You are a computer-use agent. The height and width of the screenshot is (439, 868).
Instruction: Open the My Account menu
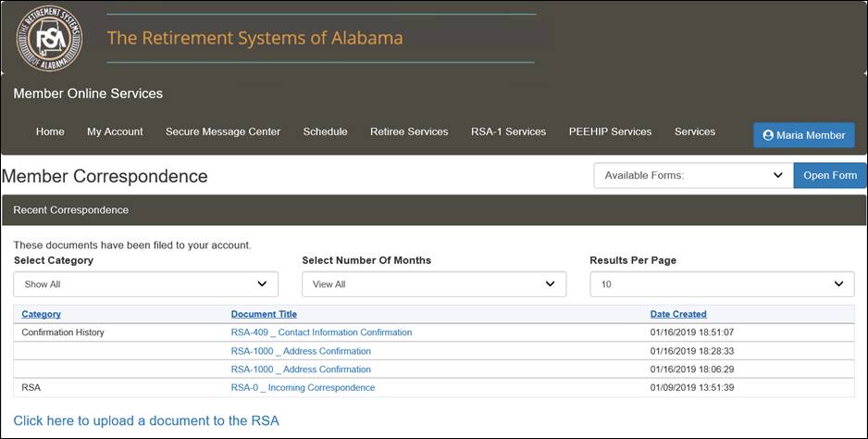point(115,132)
